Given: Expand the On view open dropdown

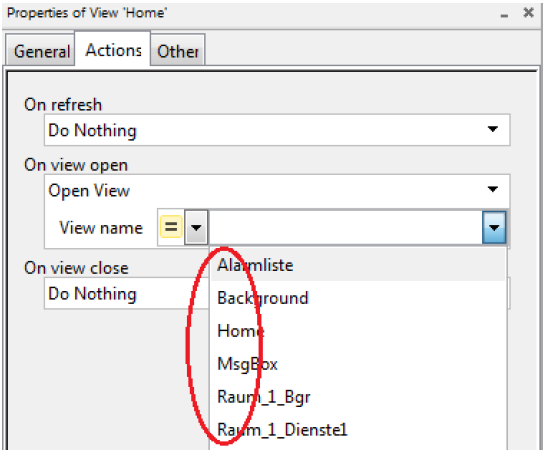Looking at the screenshot, I should click(x=493, y=189).
